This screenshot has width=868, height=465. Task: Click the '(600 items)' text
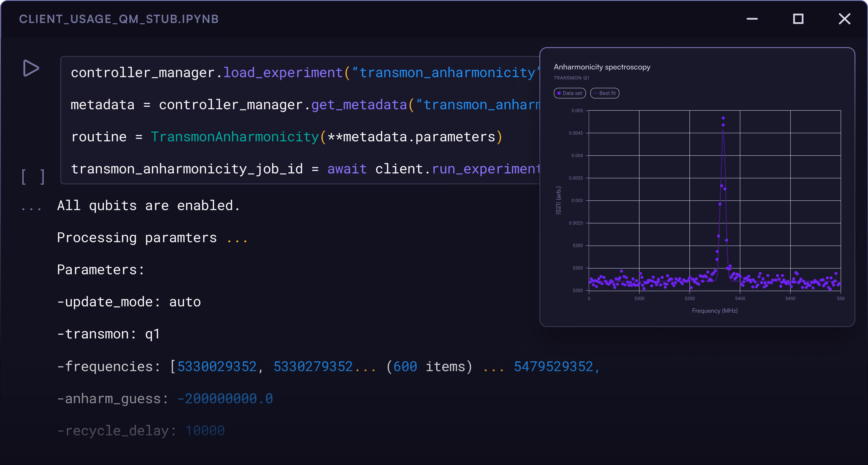pyautogui.click(x=429, y=367)
